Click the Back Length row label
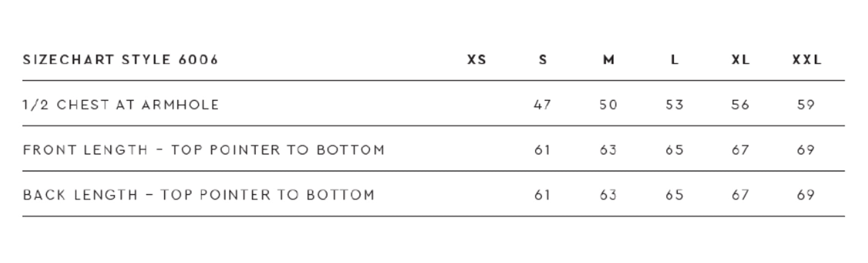Screen dimensions: 868x263 (x=198, y=195)
